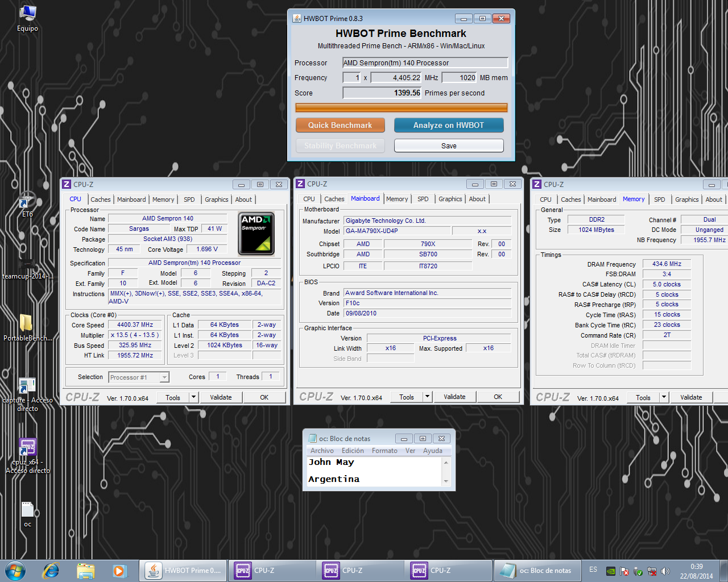Open Mainboard tab in right CPU-Z window
The image size is (728, 582).
tap(602, 199)
